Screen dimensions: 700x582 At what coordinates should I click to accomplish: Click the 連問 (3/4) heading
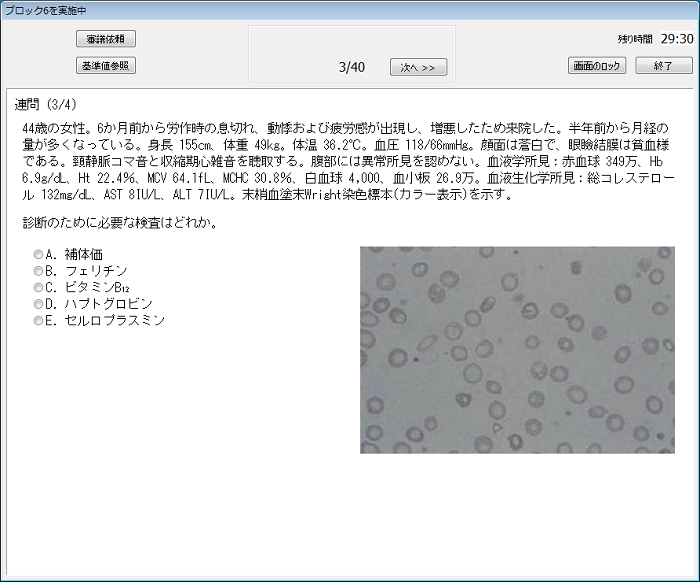click(x=46, y=104)
